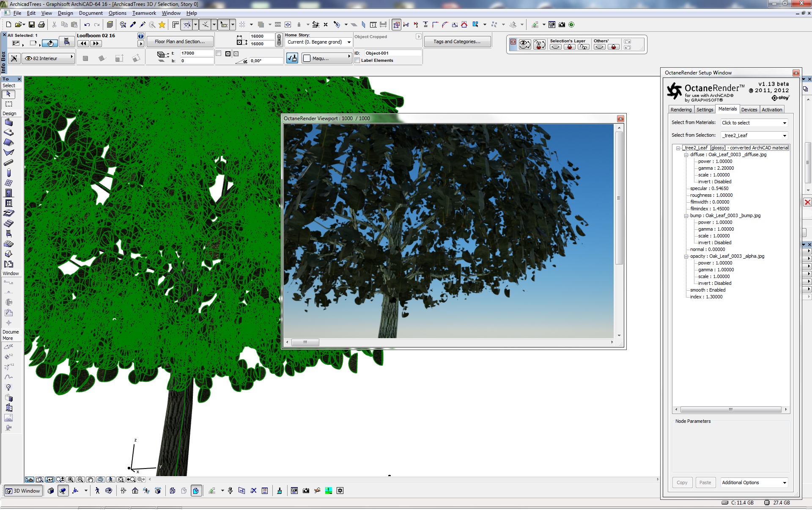Toggle checkbox next to t height field
The height and width of the screenshot is (510, 812).
(x=219, y=53)
